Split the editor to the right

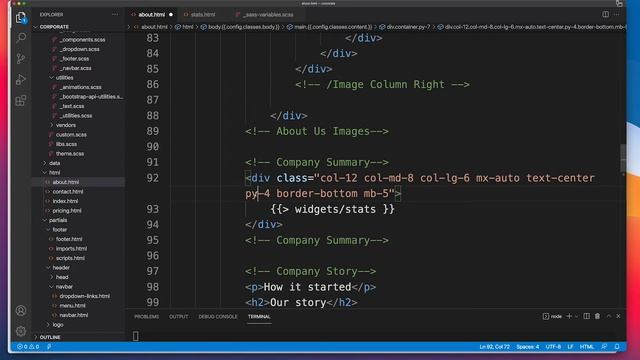point(605,14)
